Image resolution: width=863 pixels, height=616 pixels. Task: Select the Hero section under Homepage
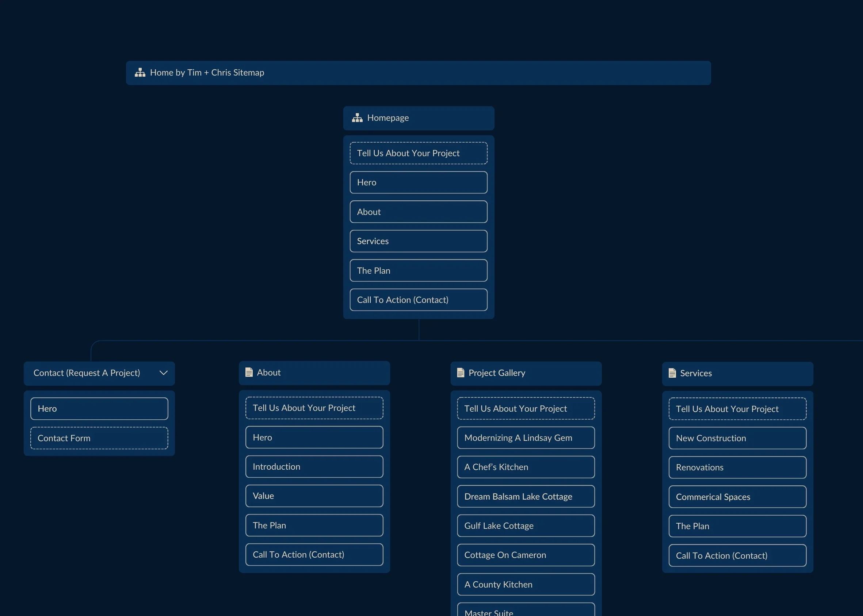[x=418, y=182]
